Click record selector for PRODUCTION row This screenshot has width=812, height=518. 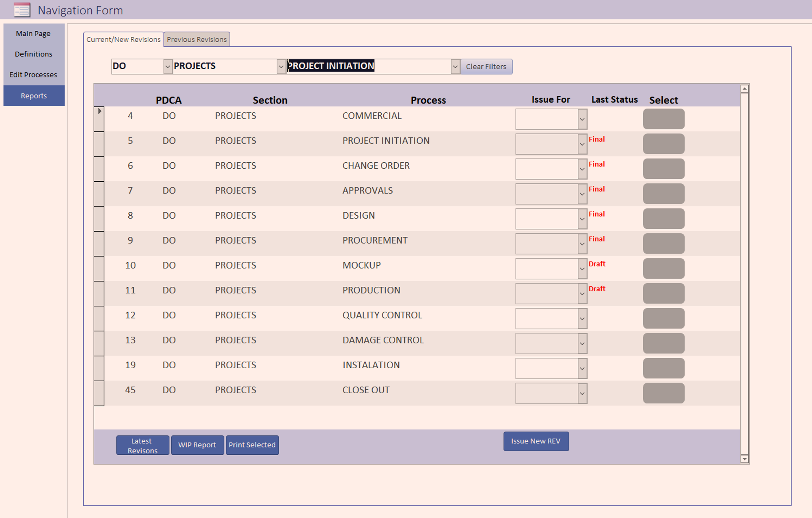tap(99, 293)
